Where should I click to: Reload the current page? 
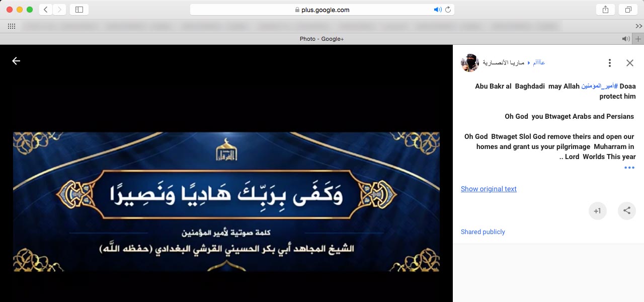[448, 10]
